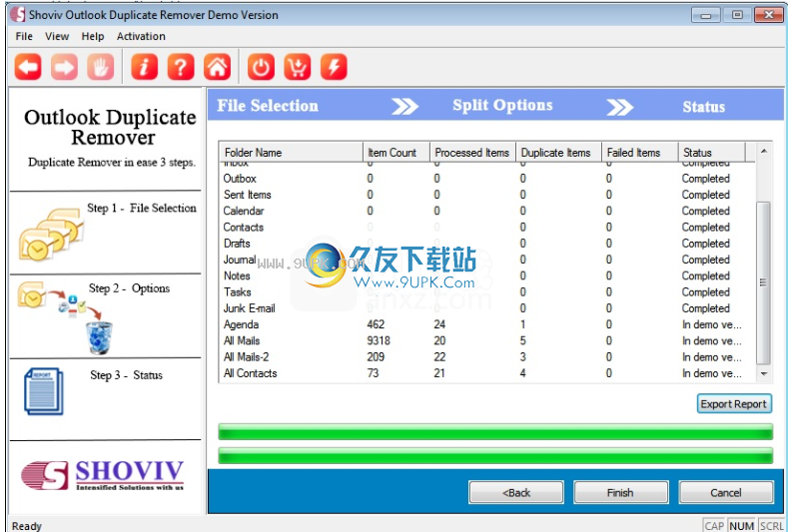
Task: Click the Step 1 envelopes icon
Action: pyautogui.click(x=51, y=235)
